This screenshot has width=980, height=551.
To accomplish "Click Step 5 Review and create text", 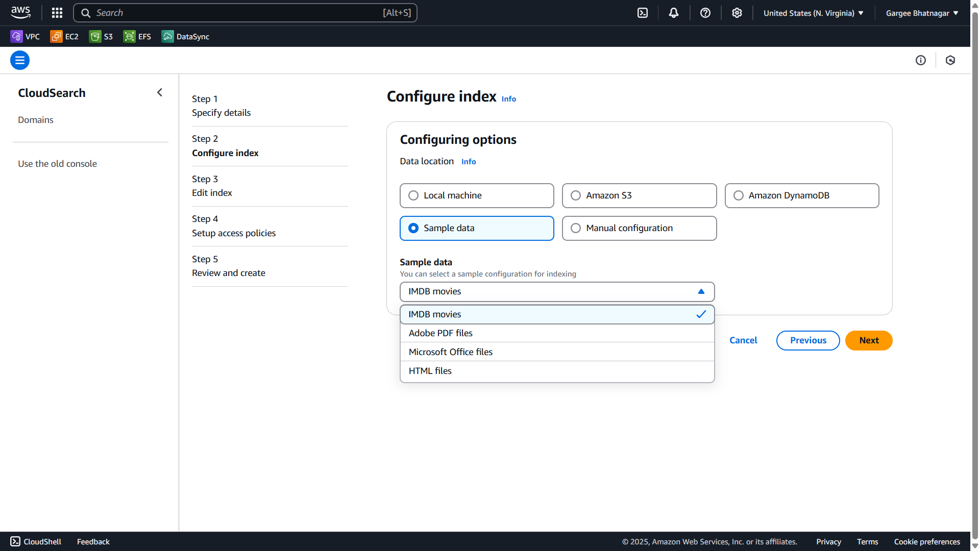I will point(229,266).
